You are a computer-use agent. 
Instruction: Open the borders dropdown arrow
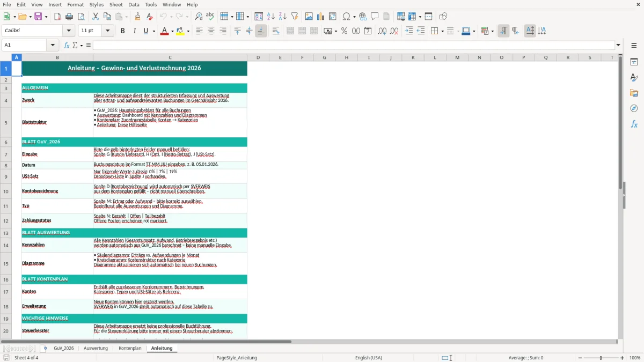pos(442,31)
